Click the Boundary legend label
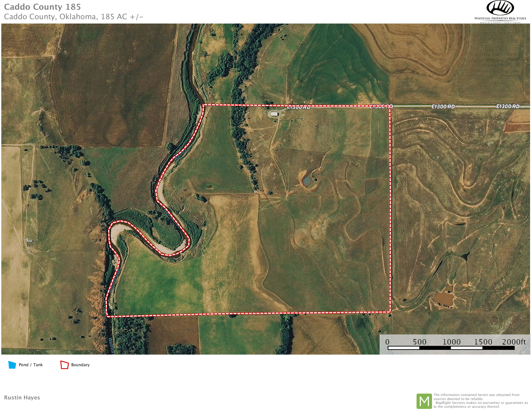This screenshot has width=532, height=411. [x=80, y=365]
